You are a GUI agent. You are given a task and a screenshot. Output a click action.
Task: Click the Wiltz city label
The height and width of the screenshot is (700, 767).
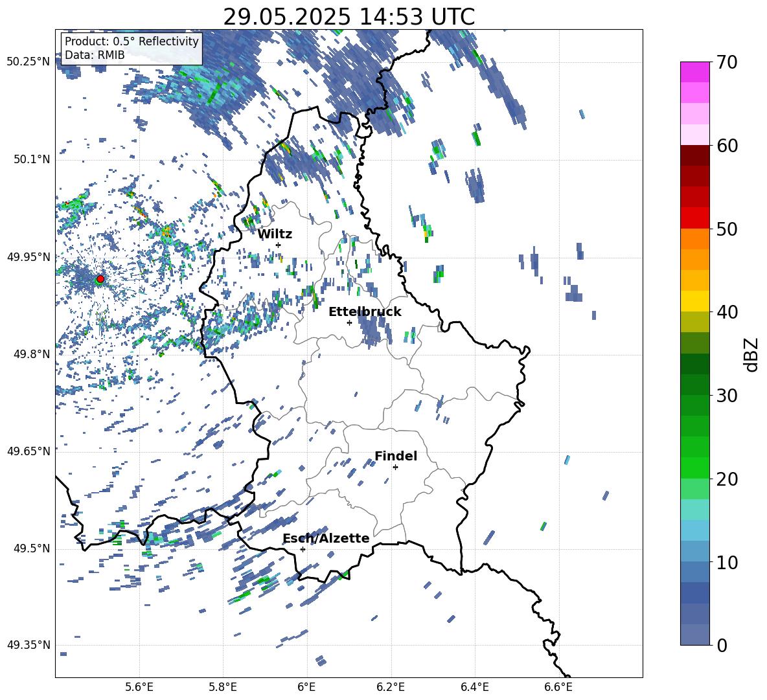[275, 234]
